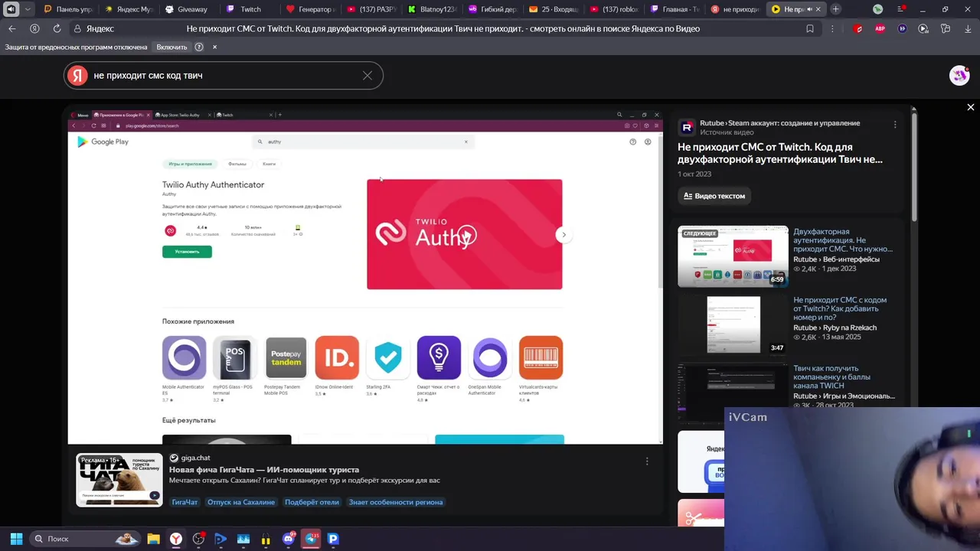Open Telegram from the taskbar
The width and height of the screenshot is (980, 551).
point(311,539)
